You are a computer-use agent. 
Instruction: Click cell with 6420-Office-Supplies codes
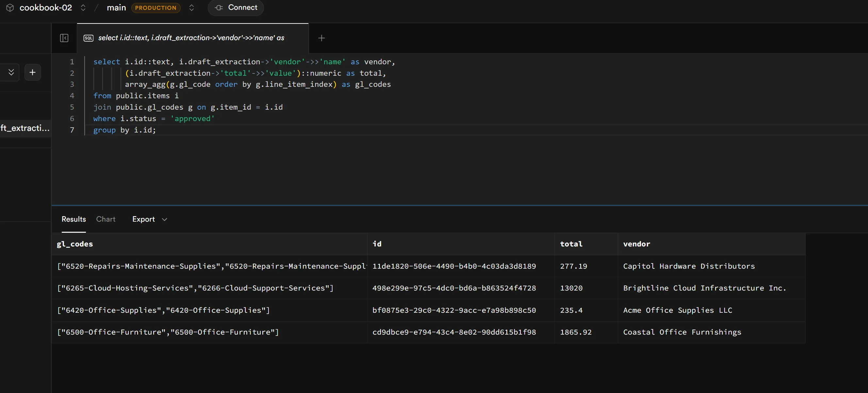[x=209, y=310]
